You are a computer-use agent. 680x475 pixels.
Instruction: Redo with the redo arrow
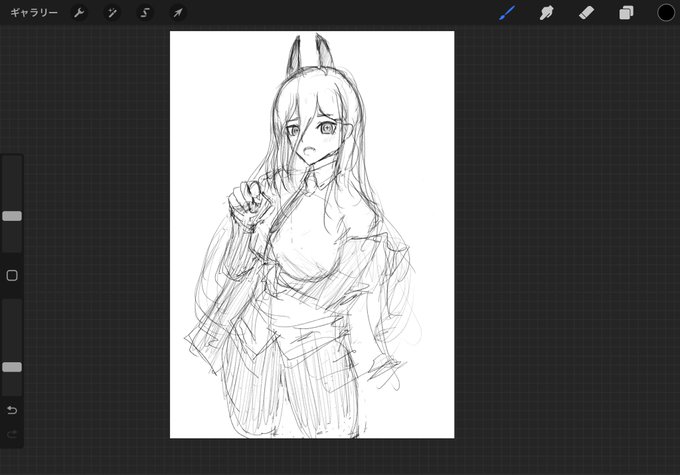(12, 434)
